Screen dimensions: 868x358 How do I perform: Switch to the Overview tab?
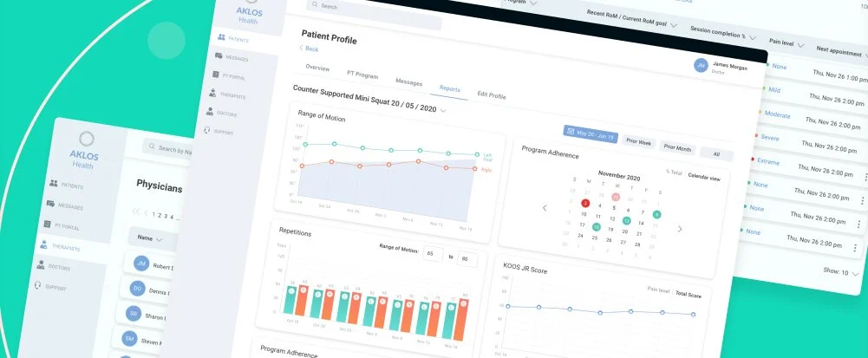[317, 67]
